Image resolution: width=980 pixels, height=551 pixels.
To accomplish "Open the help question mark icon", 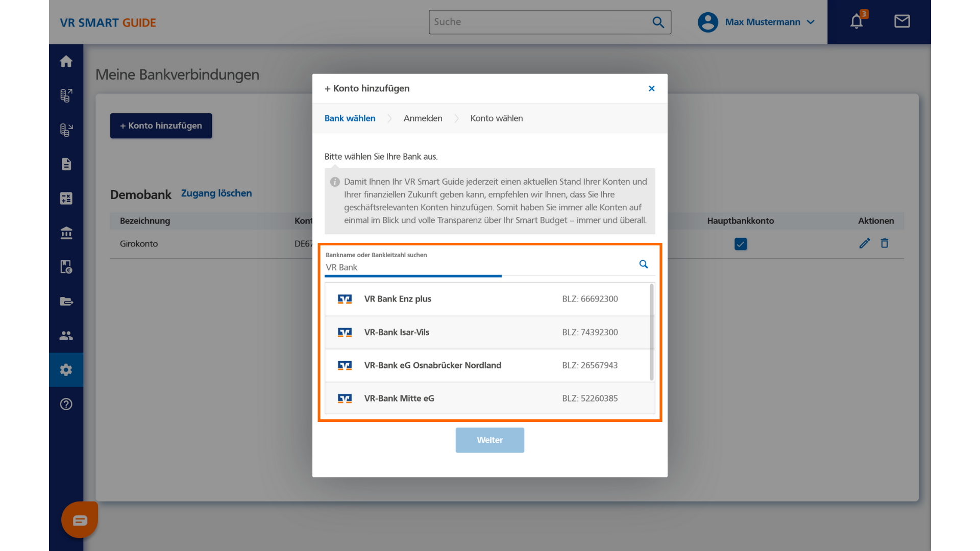I will (x=66, y=404).
